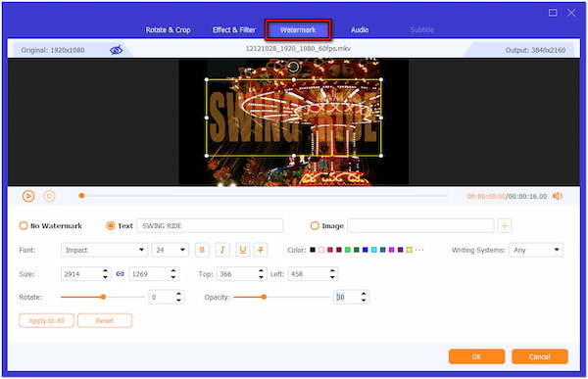Toggle strikethrough text formatting

click(x=261, y=250)
